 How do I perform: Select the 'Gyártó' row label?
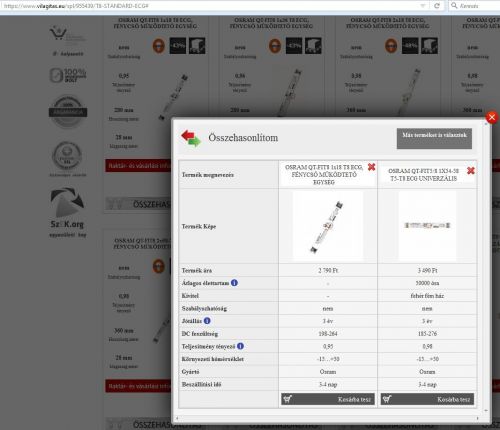[x=190, y=372]
